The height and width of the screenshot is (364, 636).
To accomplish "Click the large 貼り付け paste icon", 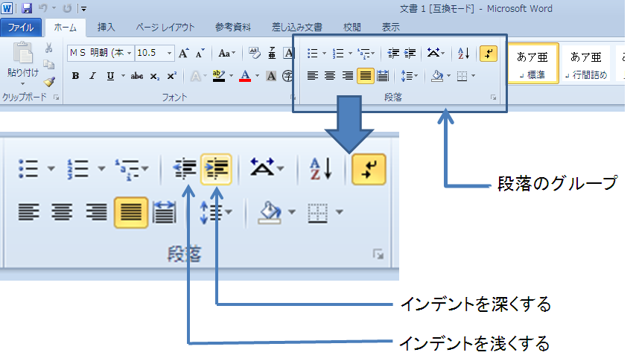I will tap(22, 53).
